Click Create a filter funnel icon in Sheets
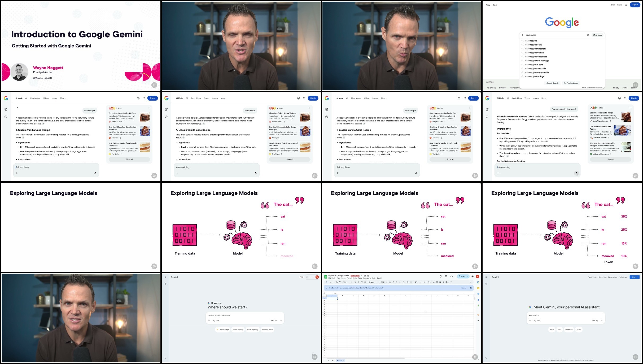This screenshot has width=643, height=364. (443, 282)
